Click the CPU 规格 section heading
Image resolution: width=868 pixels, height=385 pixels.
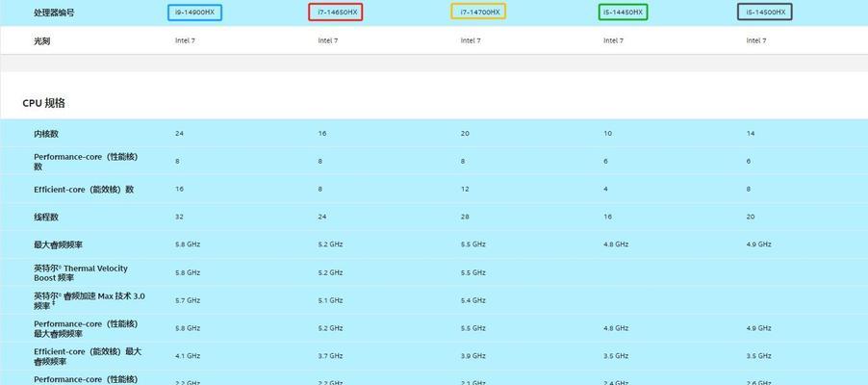(x=43, y=103)
